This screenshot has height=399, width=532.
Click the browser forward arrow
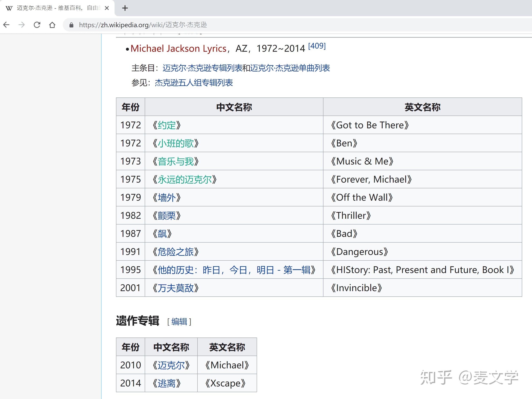click(22, 25)
